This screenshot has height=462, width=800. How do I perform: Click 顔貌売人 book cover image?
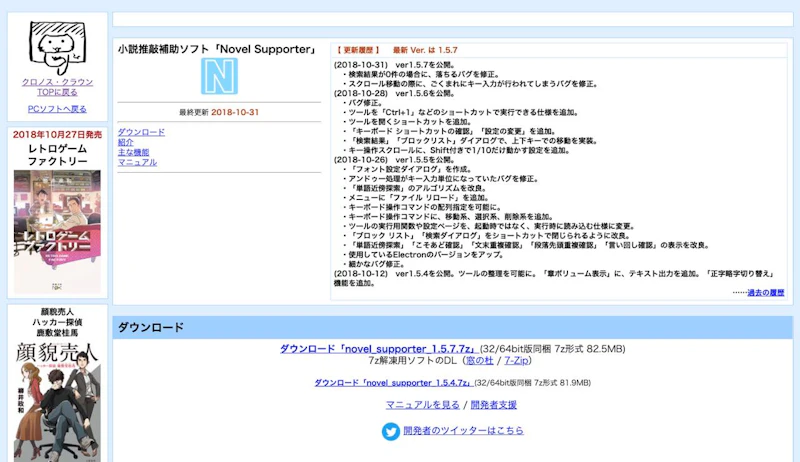pos(57,401)
